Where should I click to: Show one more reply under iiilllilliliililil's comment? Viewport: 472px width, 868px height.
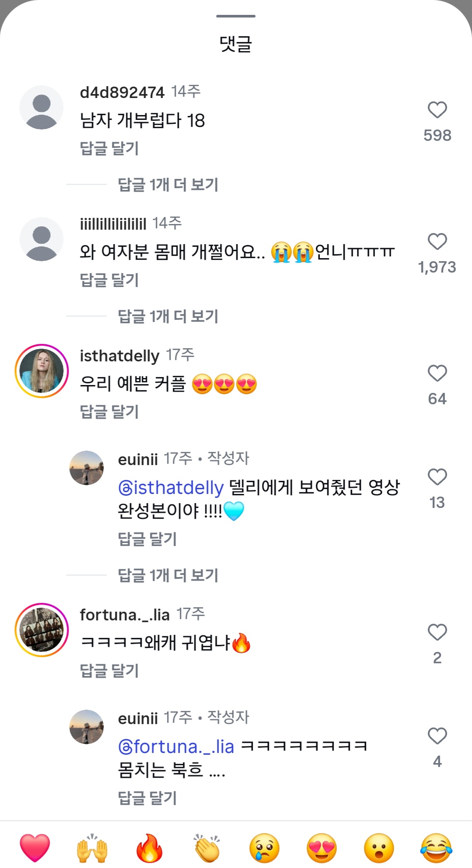click(x=168, y=316)
